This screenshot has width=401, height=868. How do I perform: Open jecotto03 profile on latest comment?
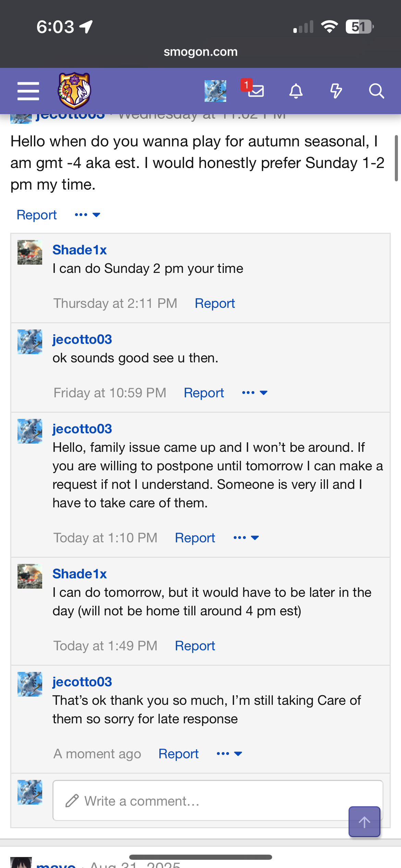coord(82,682)
